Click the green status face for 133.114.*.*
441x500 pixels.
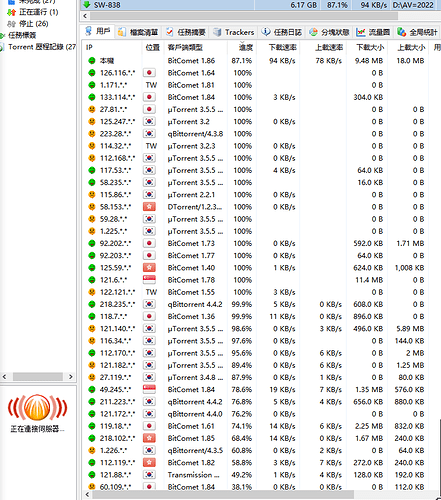click(92, 97)
